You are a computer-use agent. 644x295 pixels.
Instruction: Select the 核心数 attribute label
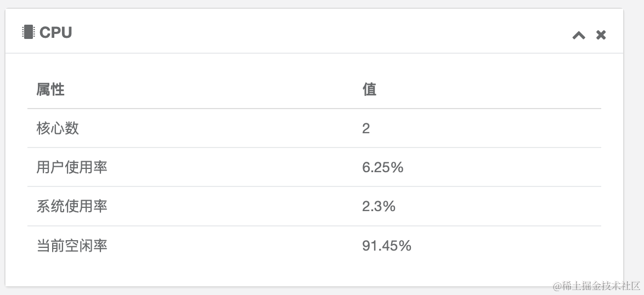coord(58,128)
